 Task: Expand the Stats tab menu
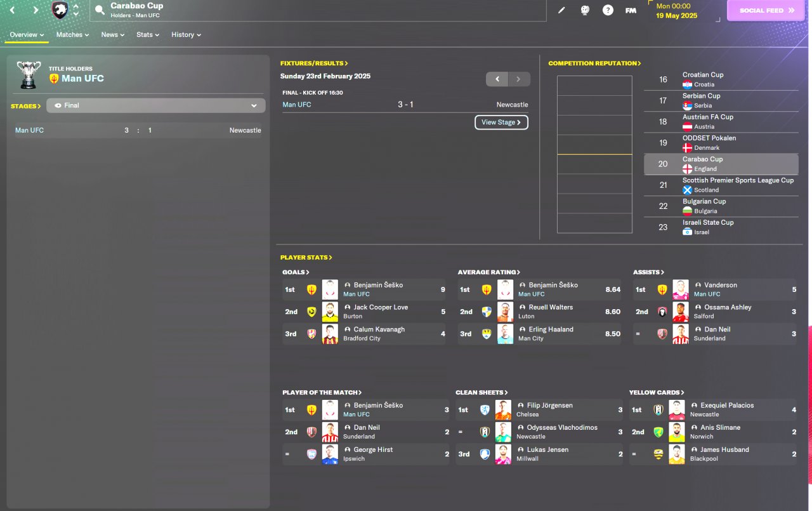click(x=148, y=35)
